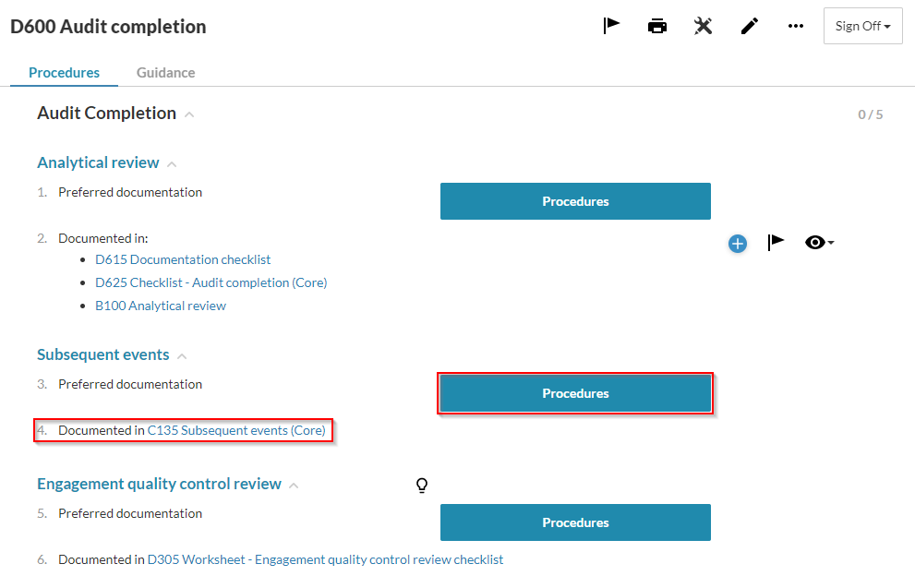915x588 pixels.
Task: Collapse the Audit Completion section
Action: click(x=189, y=114)
